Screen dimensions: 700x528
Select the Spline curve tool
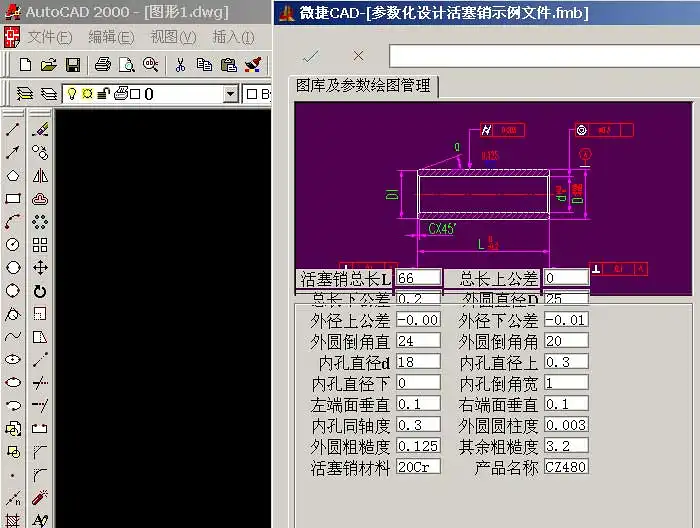click(x=13, y=336)
